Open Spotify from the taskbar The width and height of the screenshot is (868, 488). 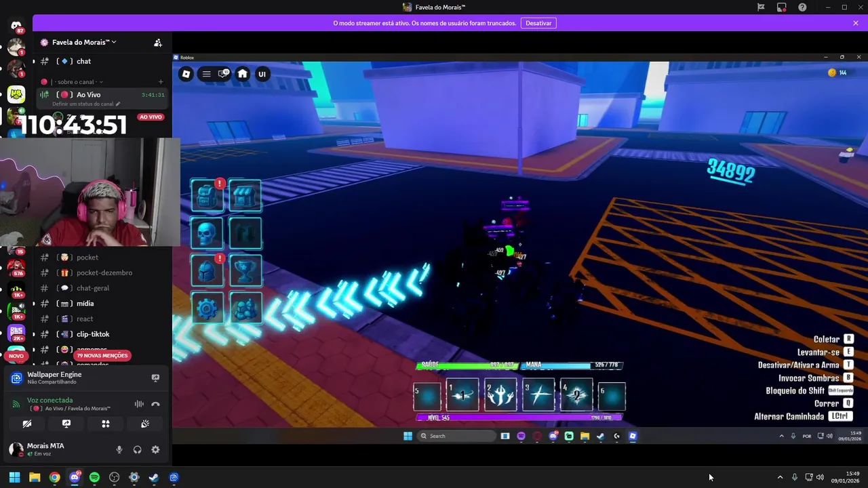point(94,477)
